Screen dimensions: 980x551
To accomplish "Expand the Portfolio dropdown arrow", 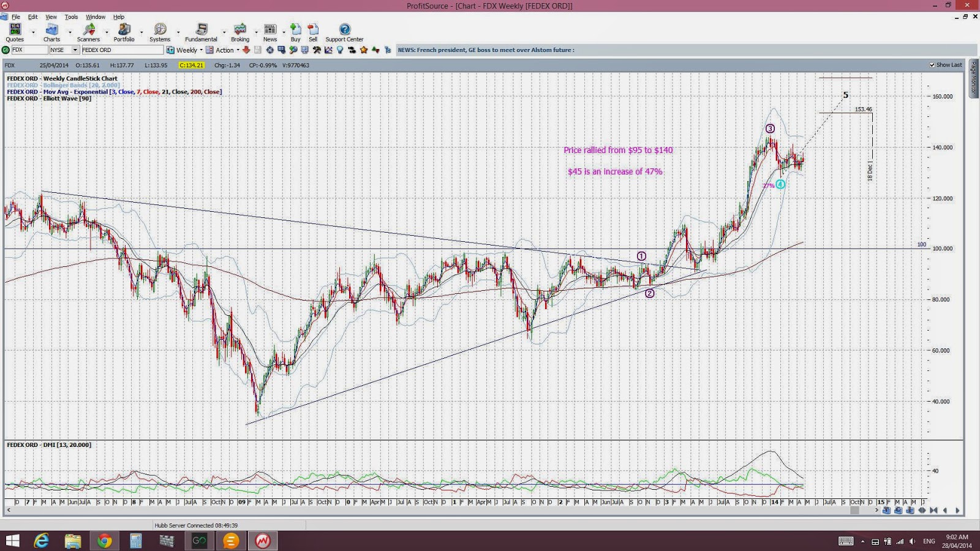I will pos(141,32).
